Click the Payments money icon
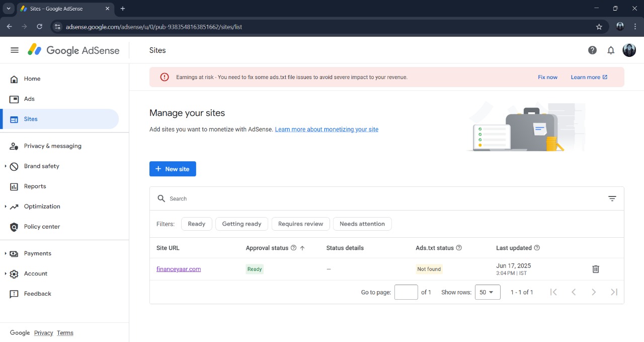This screenshot has height=342, width=644. point(14,254)
